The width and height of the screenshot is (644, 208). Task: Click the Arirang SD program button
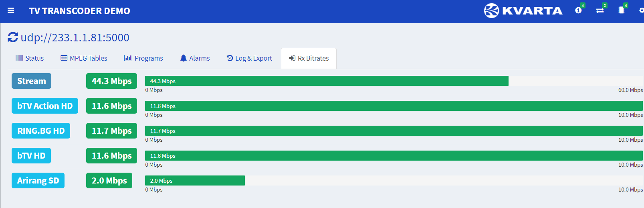[x=38, y=180]
